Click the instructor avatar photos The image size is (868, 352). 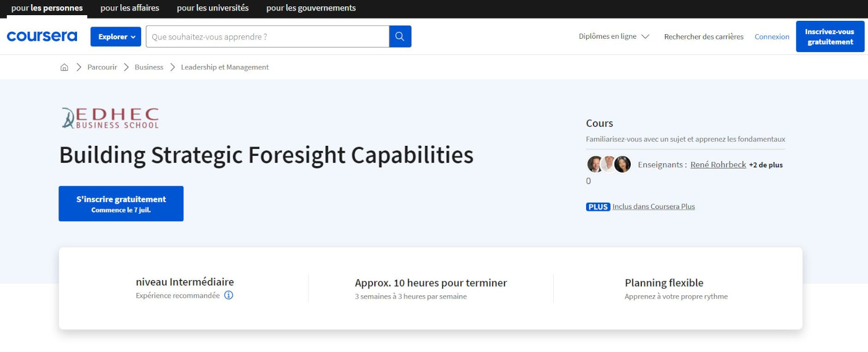609,164
